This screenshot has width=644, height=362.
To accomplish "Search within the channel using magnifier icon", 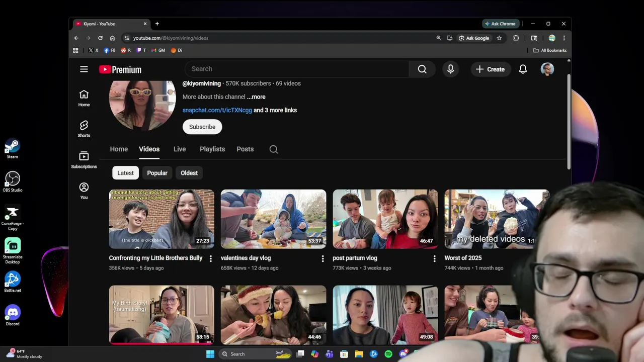I will point(274,149).
